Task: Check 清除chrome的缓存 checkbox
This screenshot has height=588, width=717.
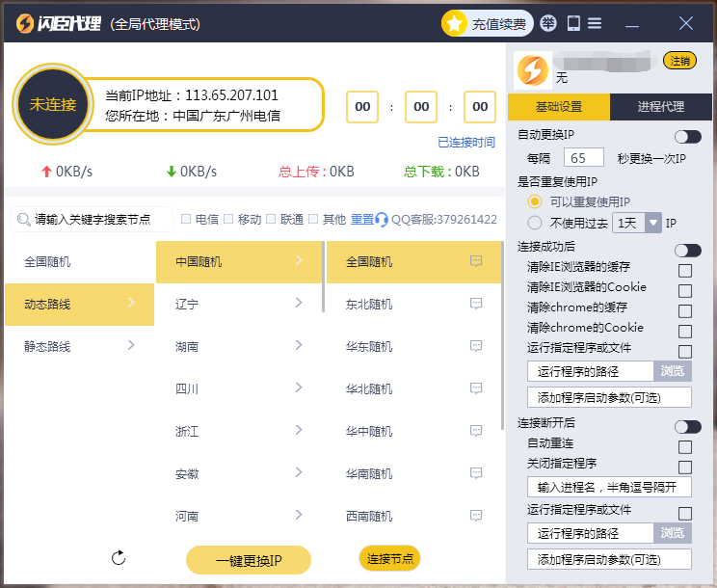Action: [x=684, y=311]
